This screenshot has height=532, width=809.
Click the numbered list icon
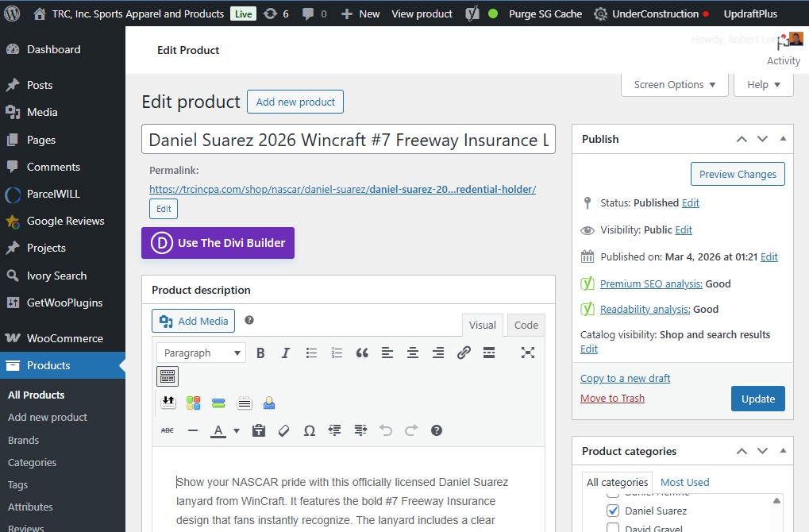click(337, 353)
